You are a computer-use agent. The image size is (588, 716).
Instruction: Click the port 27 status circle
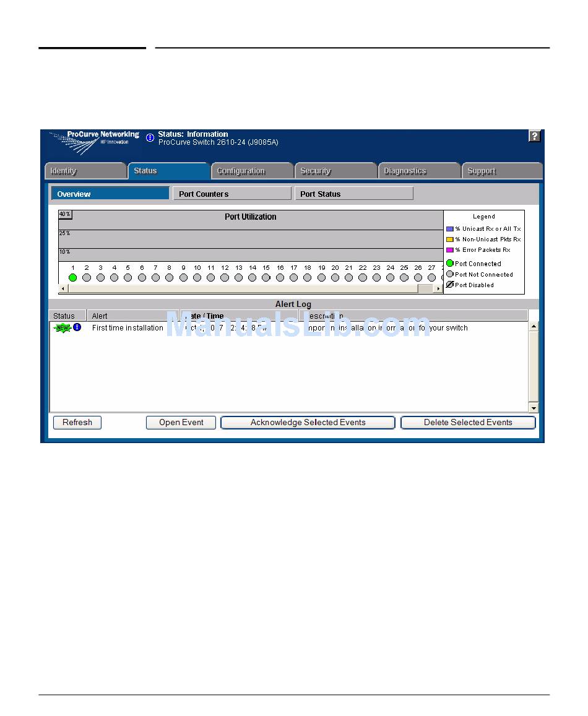(x=432, y=277)
